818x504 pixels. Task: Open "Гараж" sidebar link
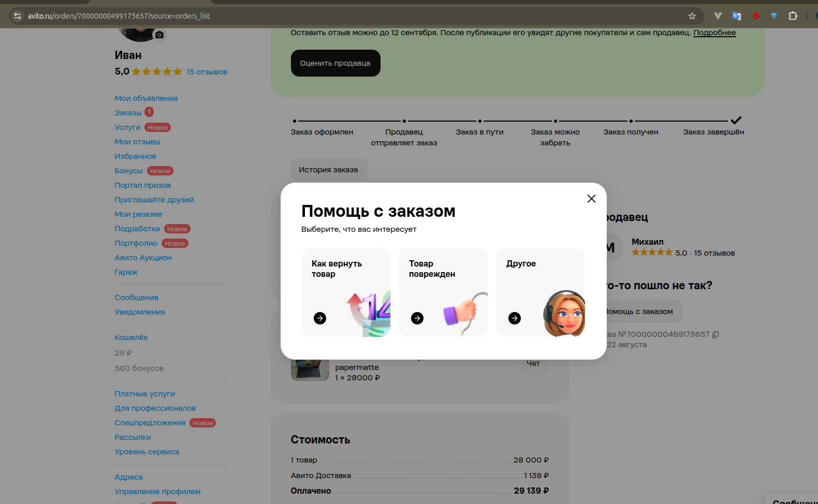point(126,272)
